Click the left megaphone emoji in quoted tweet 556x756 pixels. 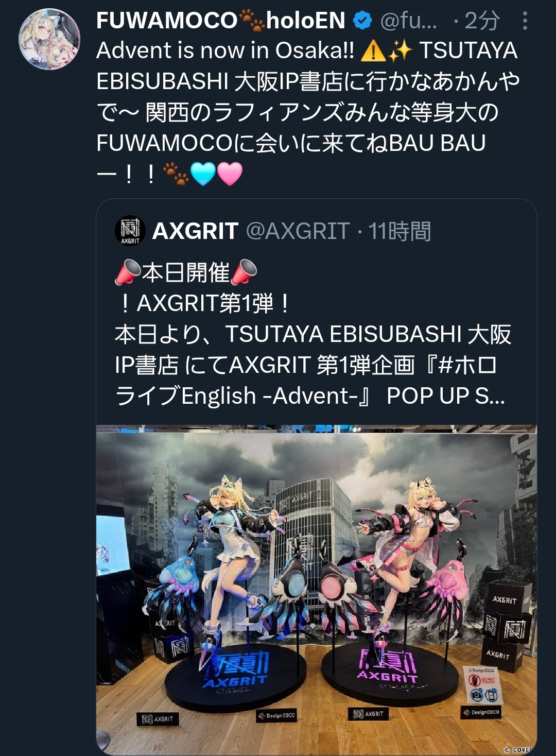coord(128,272)
